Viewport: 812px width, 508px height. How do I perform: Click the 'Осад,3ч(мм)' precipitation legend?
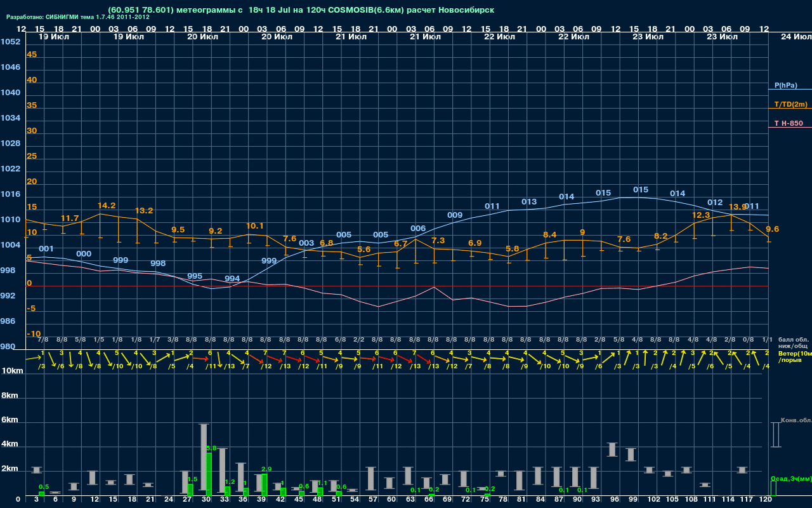click(790, 478)
